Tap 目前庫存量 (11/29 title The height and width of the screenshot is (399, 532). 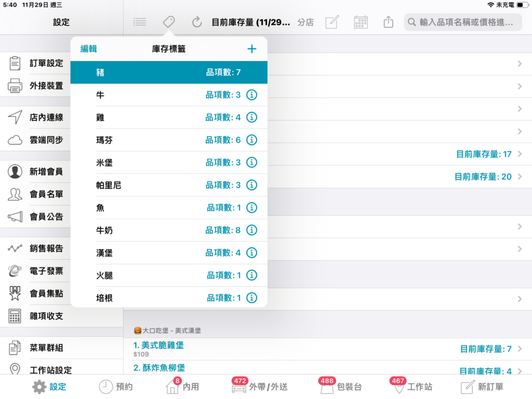tap(251, 22)
